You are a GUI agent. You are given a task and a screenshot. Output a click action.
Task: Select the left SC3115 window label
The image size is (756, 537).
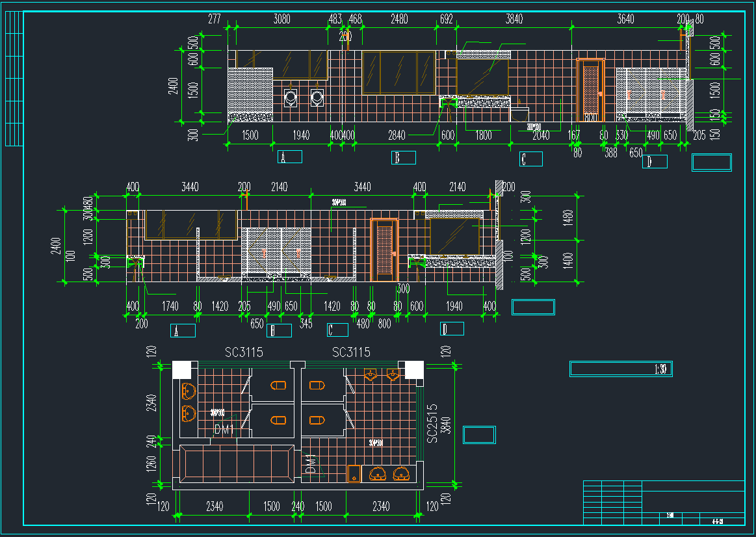(244, 352)
